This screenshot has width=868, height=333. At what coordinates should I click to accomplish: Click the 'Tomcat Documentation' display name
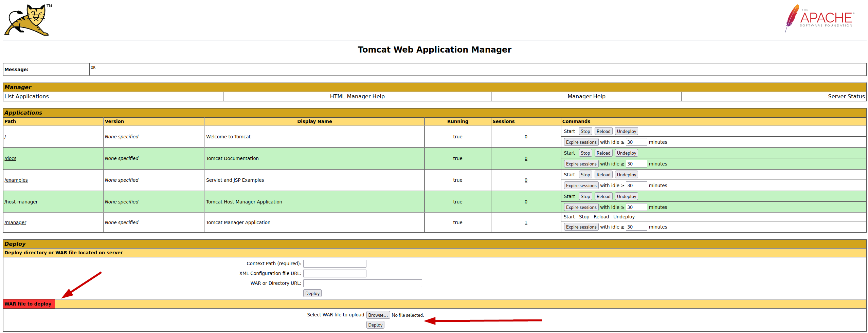(232, 158)
